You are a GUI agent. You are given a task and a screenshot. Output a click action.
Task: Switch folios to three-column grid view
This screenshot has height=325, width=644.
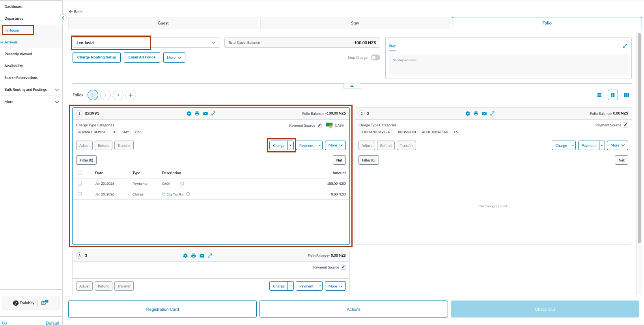click(x=627, y=95)
